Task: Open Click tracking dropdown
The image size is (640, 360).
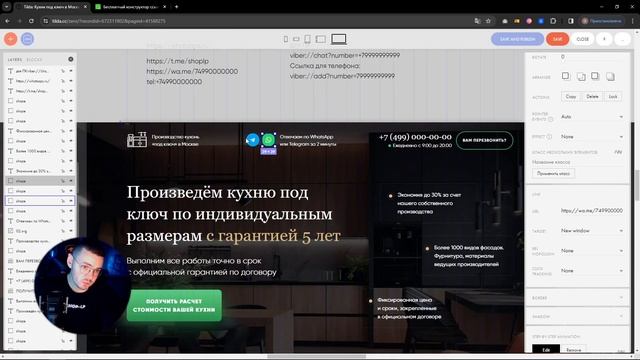Action: [592, 271]
